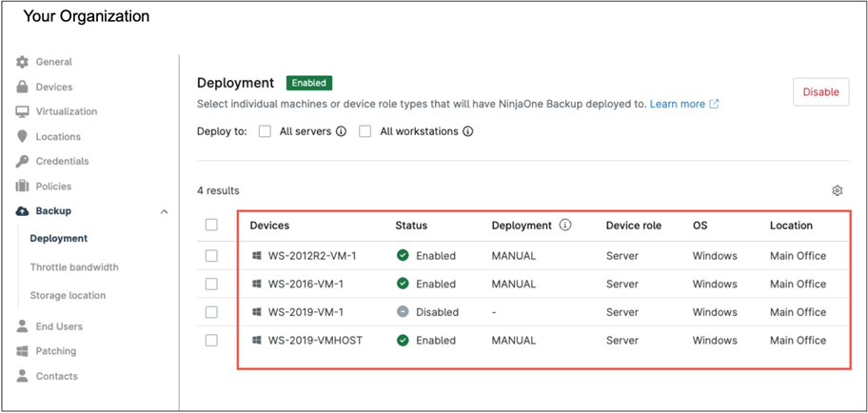Click the Virtualization monitor icon

23,111
